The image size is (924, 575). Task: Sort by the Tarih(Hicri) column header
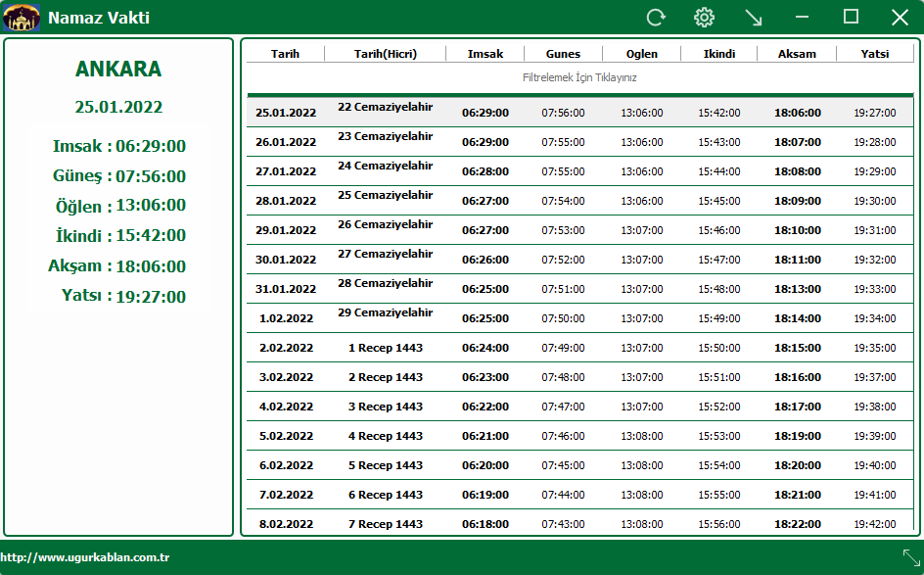(x=385, y=54)
